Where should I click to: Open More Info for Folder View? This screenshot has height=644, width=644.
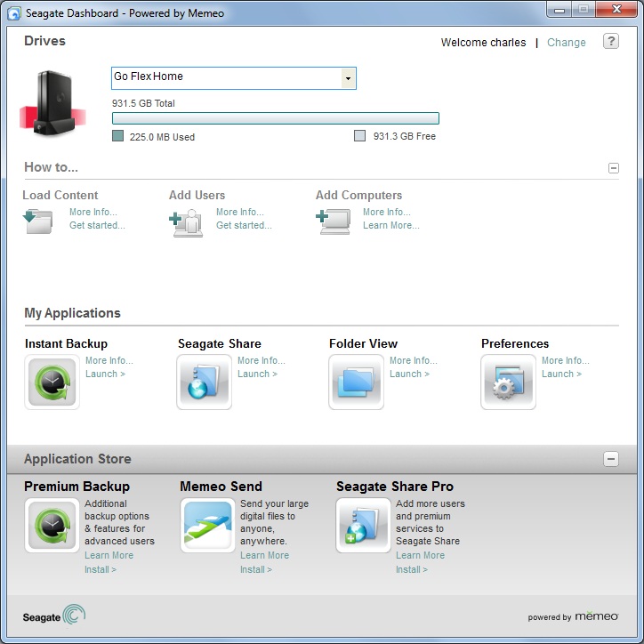[x=414, y=360]
